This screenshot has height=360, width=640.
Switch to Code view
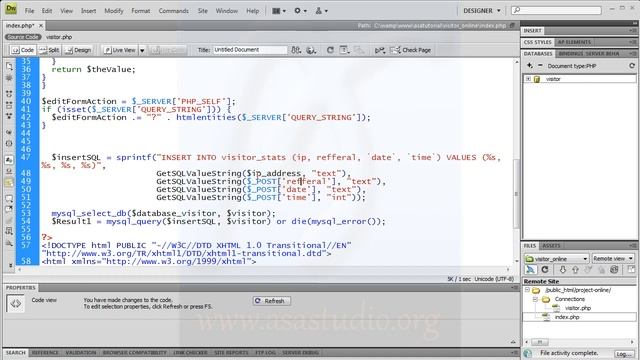point(23,50)
